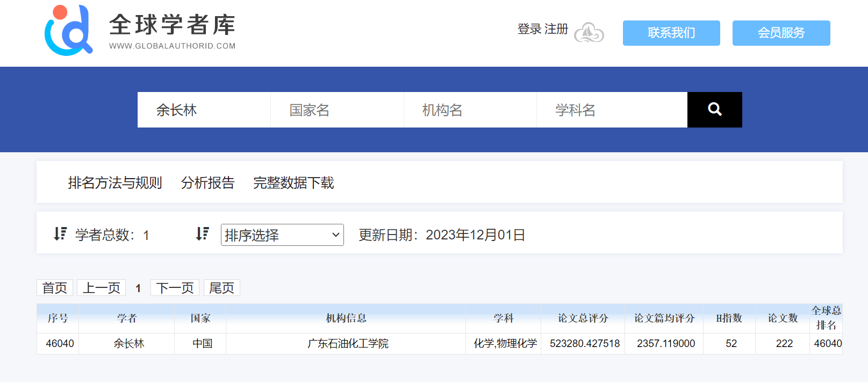Open 排名方法与规则 tab

point(115,183)
